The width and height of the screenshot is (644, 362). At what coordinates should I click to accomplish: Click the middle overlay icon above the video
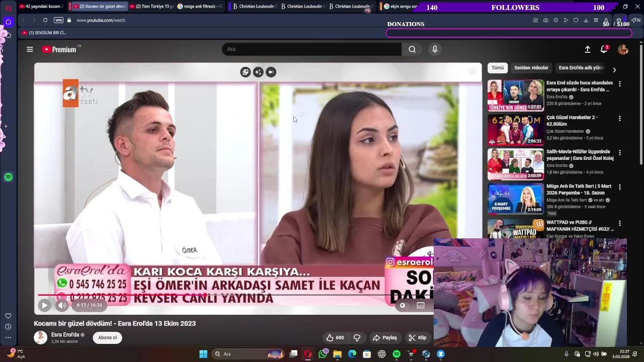(x=258, y=72)
